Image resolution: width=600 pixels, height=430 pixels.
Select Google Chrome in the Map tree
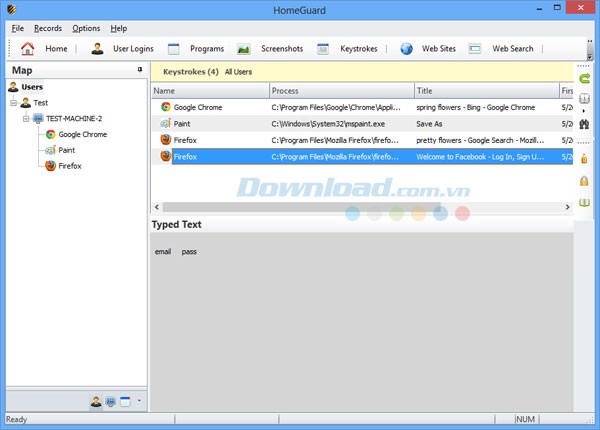coord(82,134)
